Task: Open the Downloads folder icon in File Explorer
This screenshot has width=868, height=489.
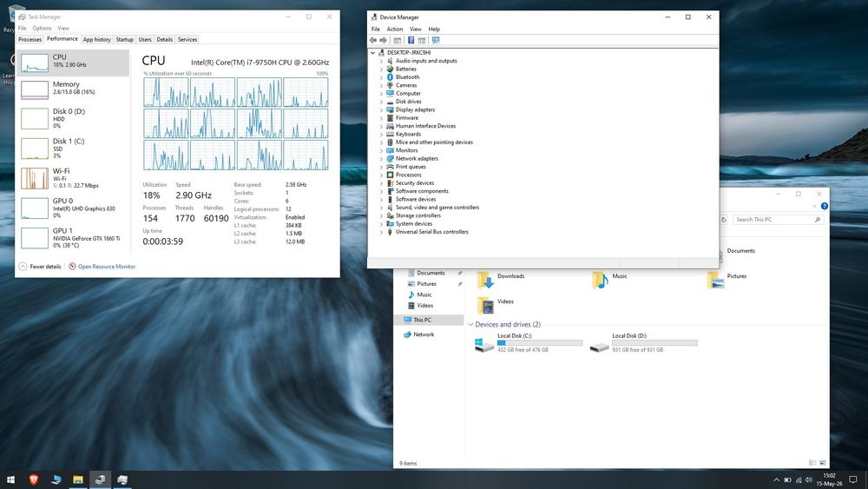Action: (x=485, y=280)
